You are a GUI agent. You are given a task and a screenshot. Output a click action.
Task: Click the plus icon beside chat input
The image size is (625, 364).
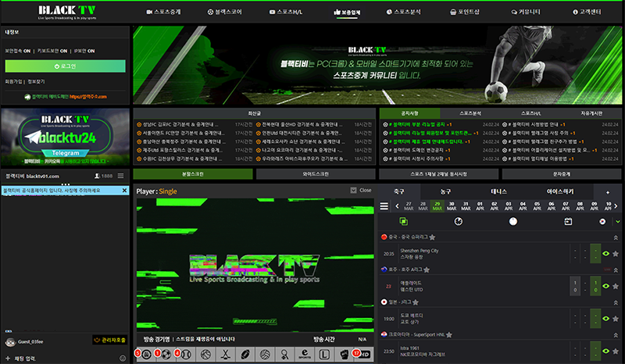click(x=8, y=359)
